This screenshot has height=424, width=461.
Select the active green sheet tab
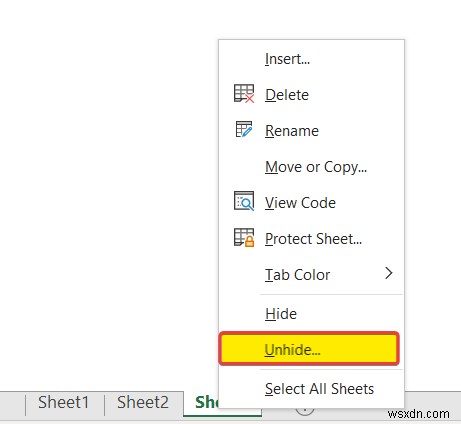coord(201,402)
